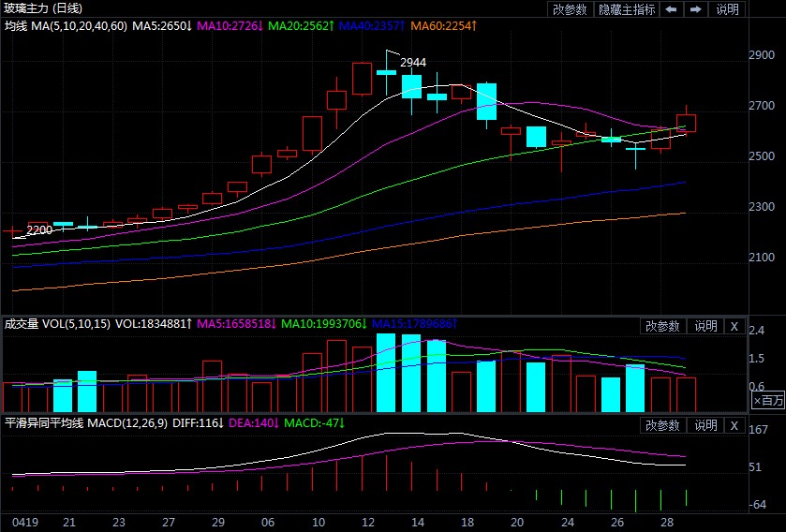
Task: Select the latest red candlestick on the right
Action: [x=687, y=123]
